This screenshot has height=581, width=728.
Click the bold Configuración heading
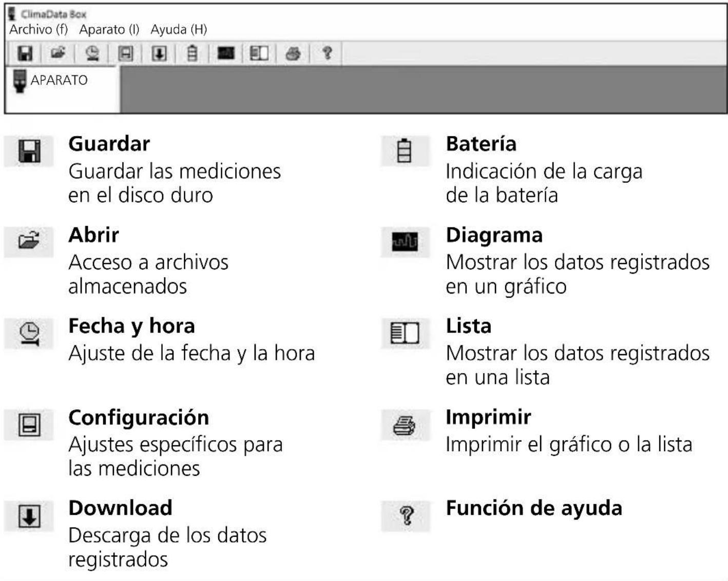[139, 418]
